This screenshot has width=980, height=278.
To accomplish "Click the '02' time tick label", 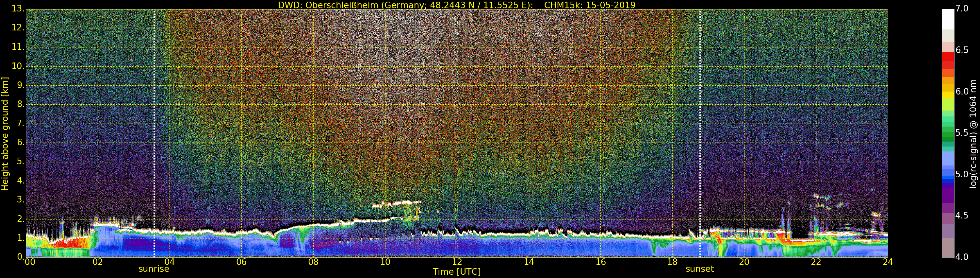I will tap(98, 262).
